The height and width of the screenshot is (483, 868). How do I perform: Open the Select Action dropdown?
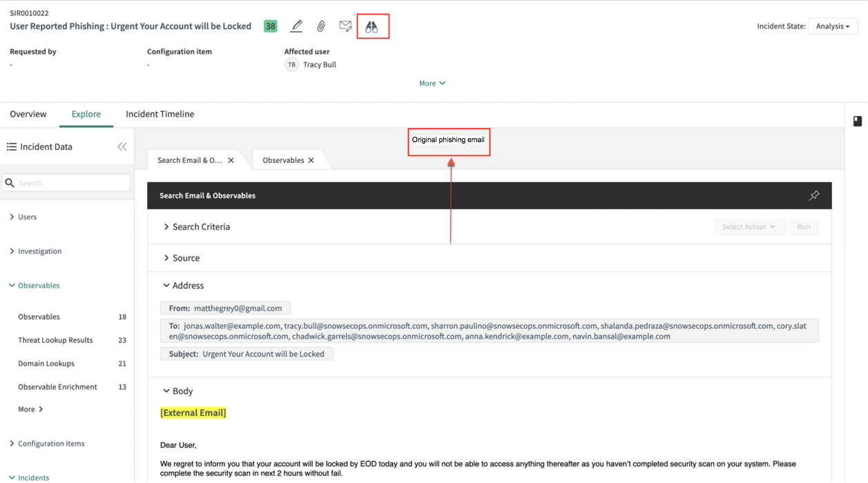point(749,226)
